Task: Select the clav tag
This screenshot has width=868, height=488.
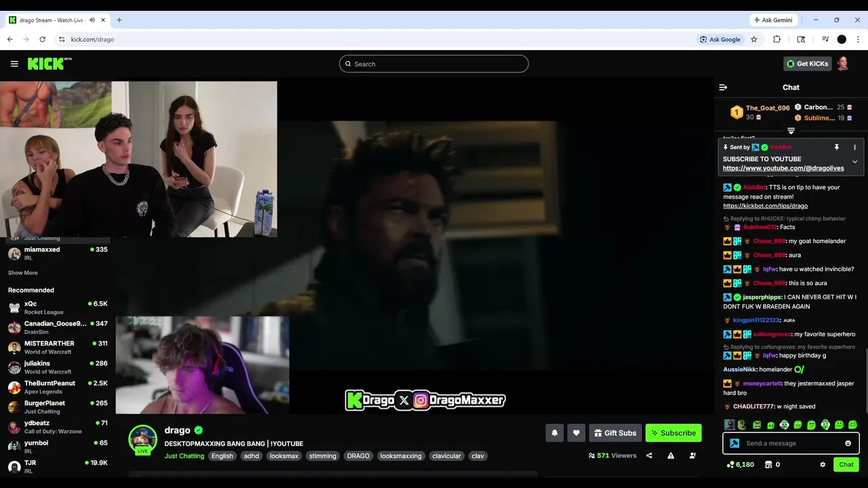Action: (x=478, y=456)
